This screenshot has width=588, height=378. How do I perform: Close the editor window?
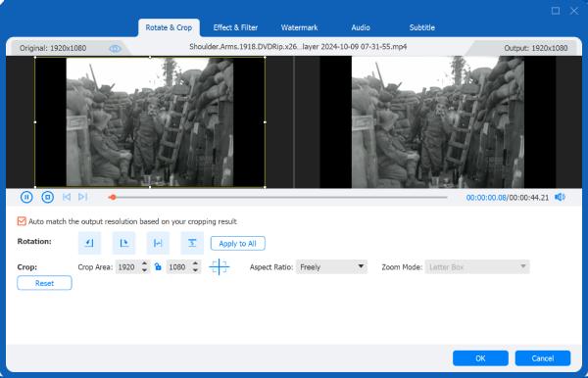574,11
